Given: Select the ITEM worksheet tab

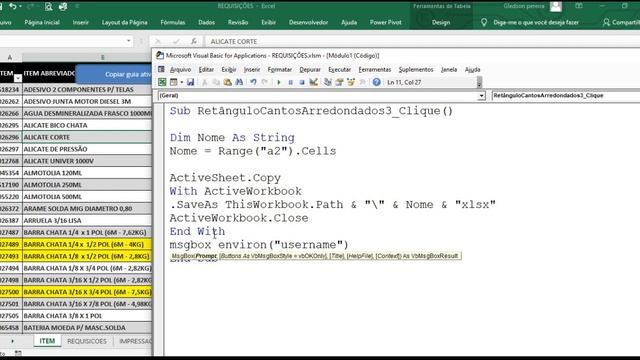Looking at the screenshot, I should point(47,341).
